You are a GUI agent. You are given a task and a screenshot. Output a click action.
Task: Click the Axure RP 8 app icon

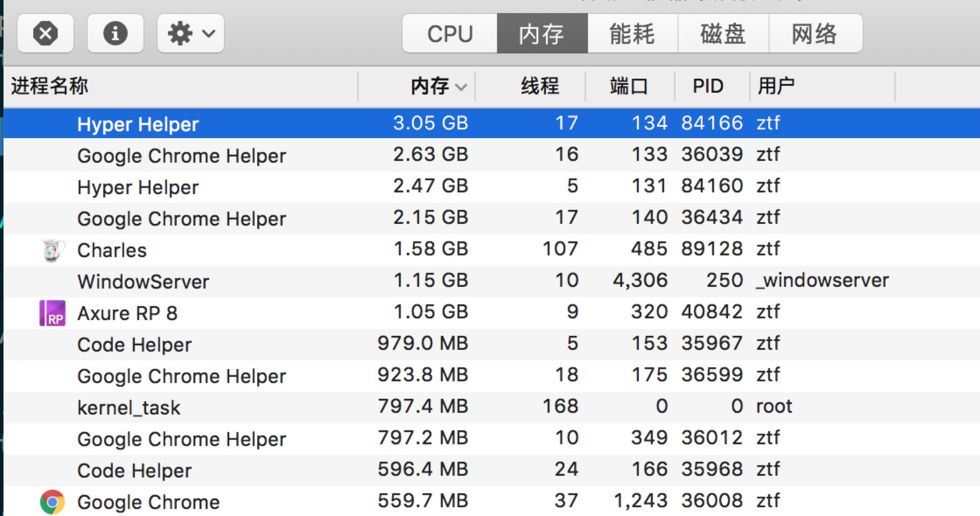click(x=52, y=312)
